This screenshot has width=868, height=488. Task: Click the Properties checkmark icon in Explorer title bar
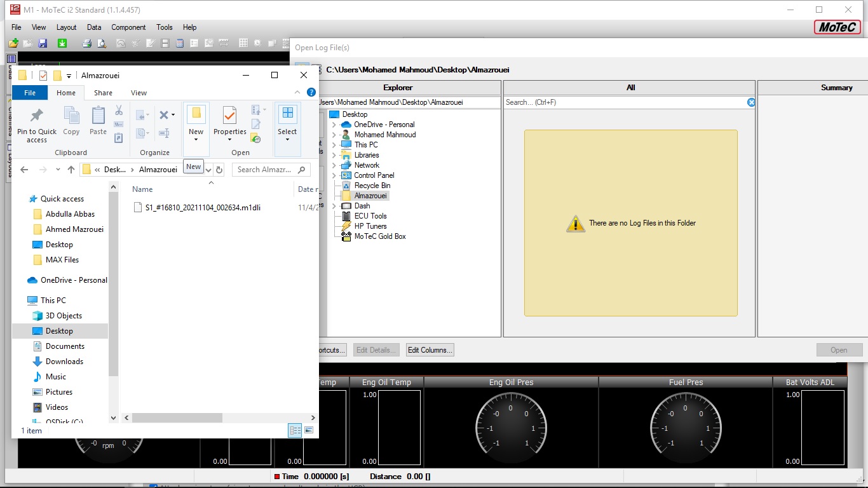click(43, 76)
